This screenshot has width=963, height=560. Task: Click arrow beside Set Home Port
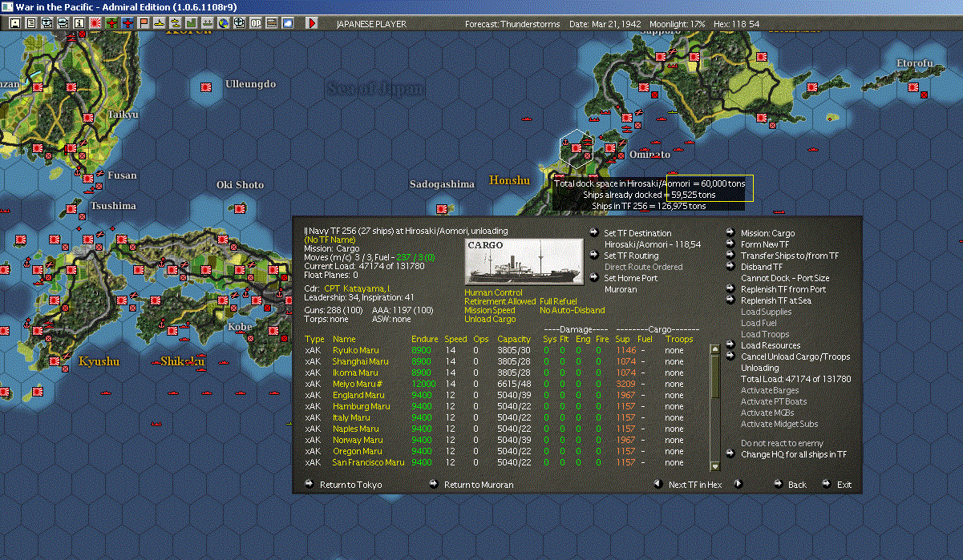click(x=594, y=277)
